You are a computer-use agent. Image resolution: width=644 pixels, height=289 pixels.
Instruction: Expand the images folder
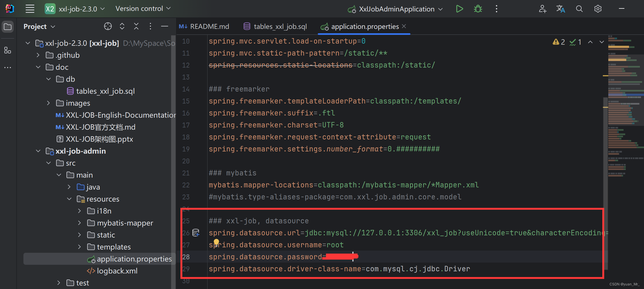click(x=48, y=103)
